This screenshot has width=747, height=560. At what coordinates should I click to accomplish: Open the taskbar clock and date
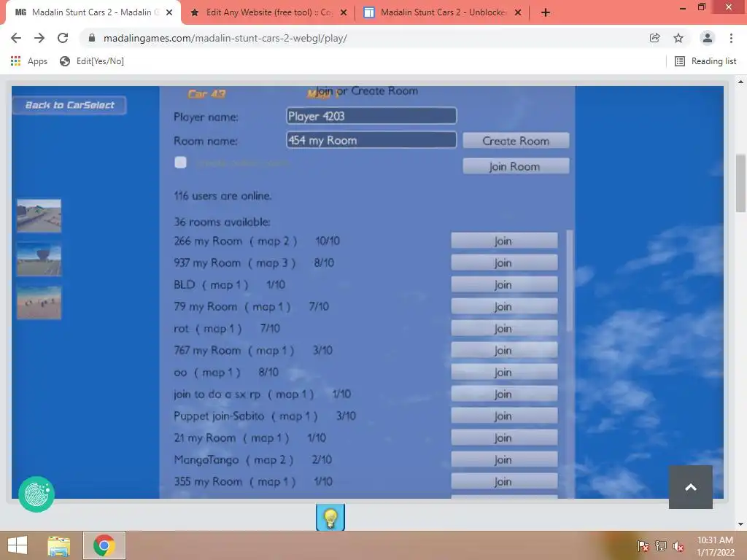[716, 546]
